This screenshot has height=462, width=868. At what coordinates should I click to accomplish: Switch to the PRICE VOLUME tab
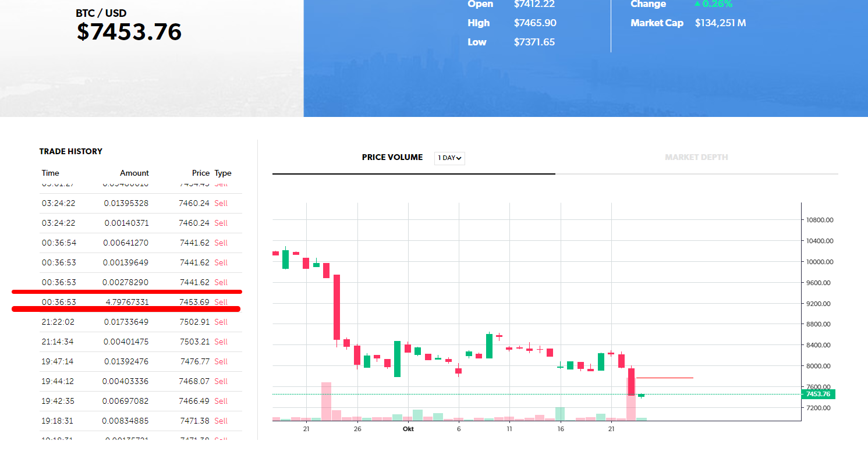(x=392, y=157)
